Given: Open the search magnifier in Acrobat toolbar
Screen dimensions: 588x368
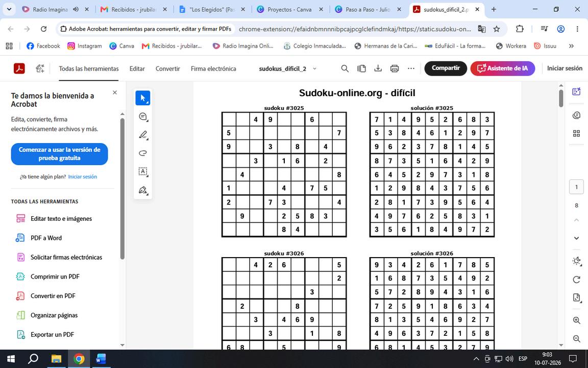Looking at the screenshot, I should point(345,68).
